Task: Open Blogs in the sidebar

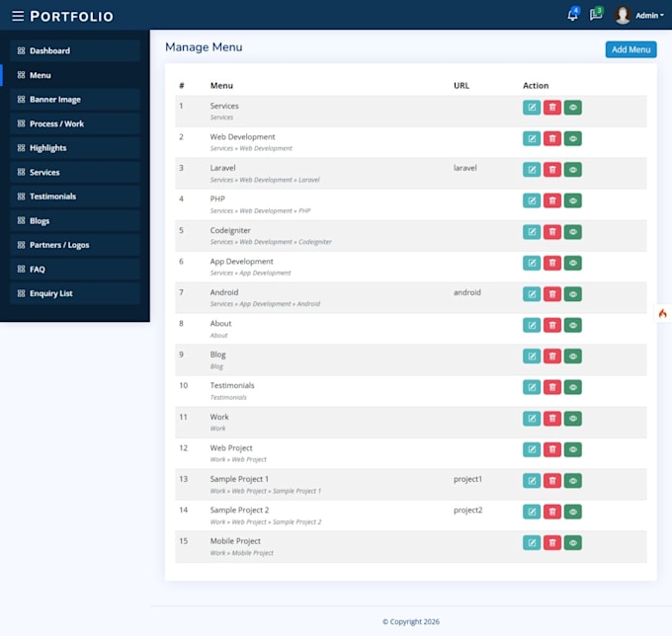Action: coord(75,220)
